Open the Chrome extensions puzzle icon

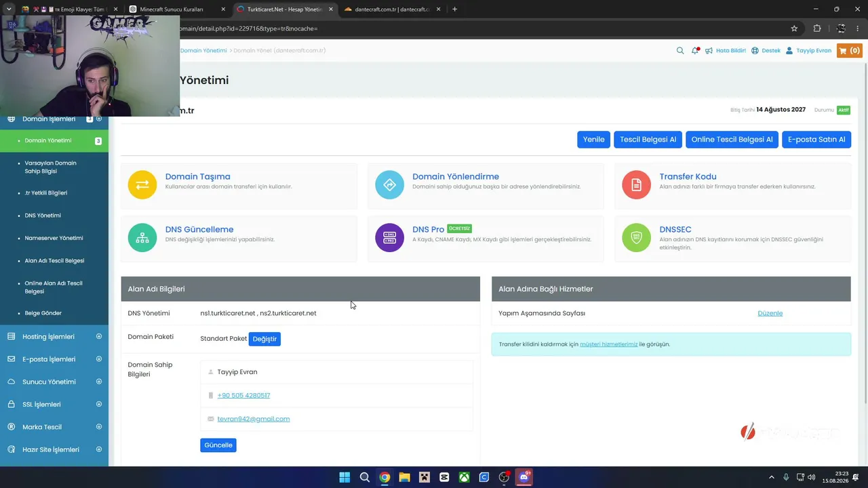click(817, 28)
